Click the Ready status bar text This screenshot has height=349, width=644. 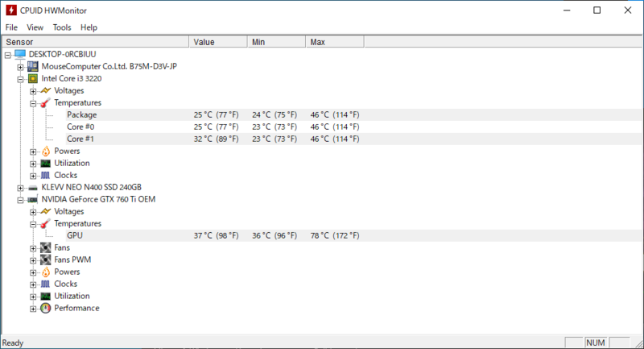13,343
